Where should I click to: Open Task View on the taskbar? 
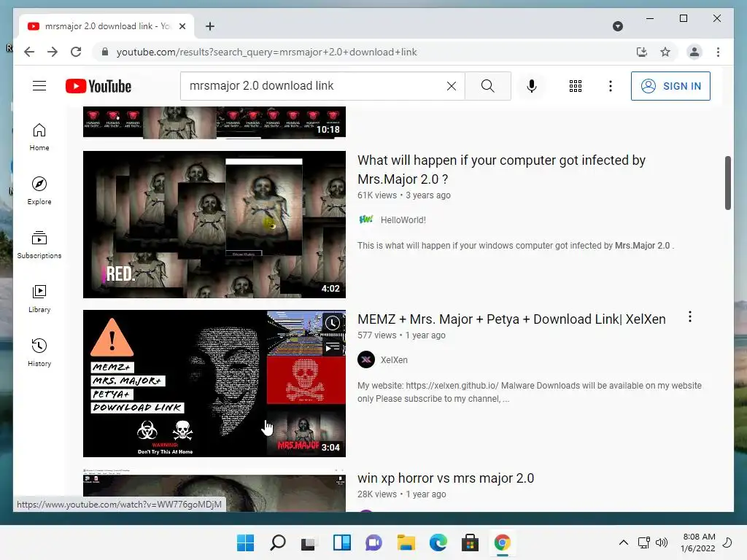[x=309, y=542]
